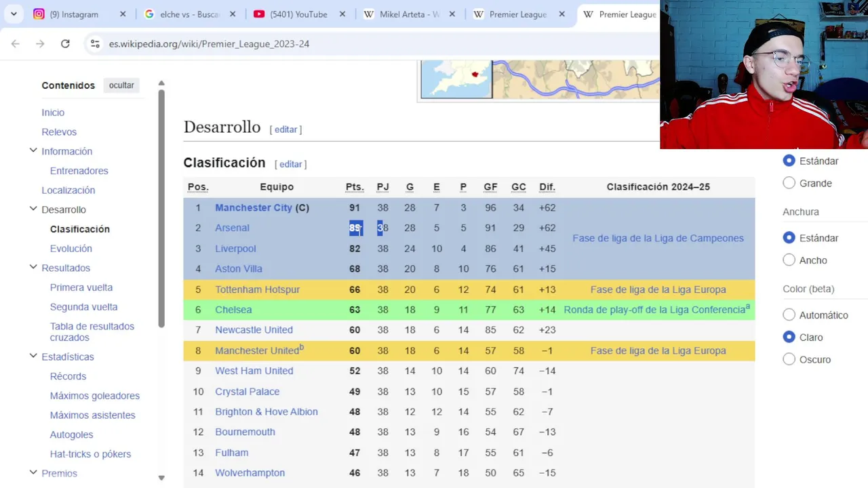Collapse the Premios section in contents

pos(33,472)
